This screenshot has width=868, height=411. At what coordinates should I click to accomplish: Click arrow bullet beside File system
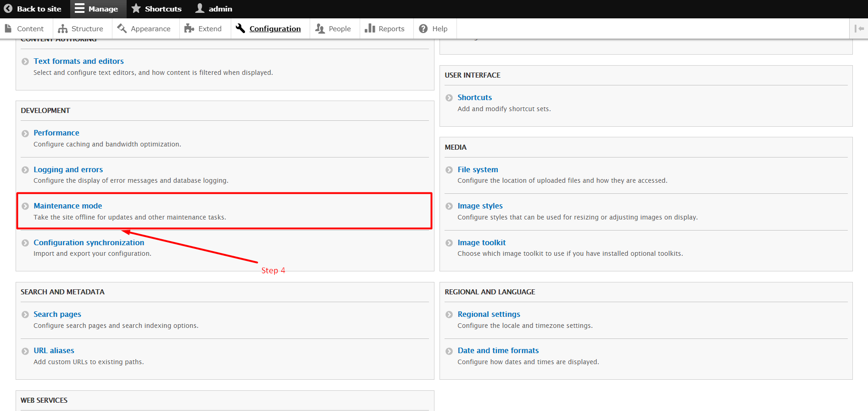coord(449,170)
